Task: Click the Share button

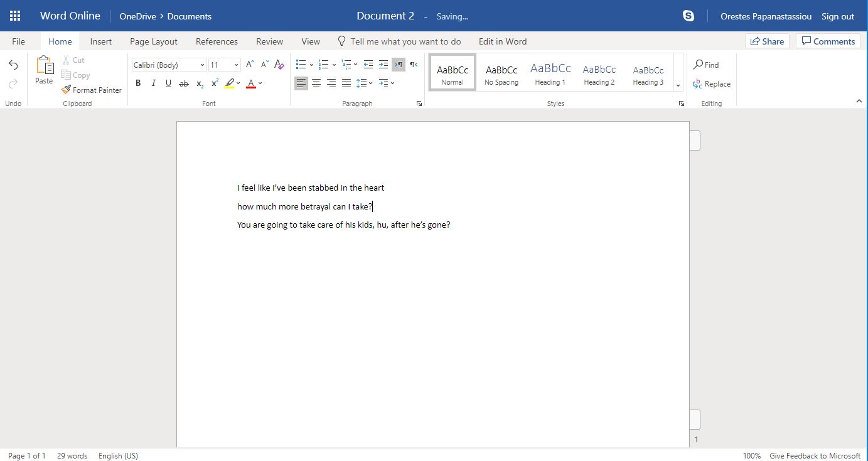Action: coord(767,41)
